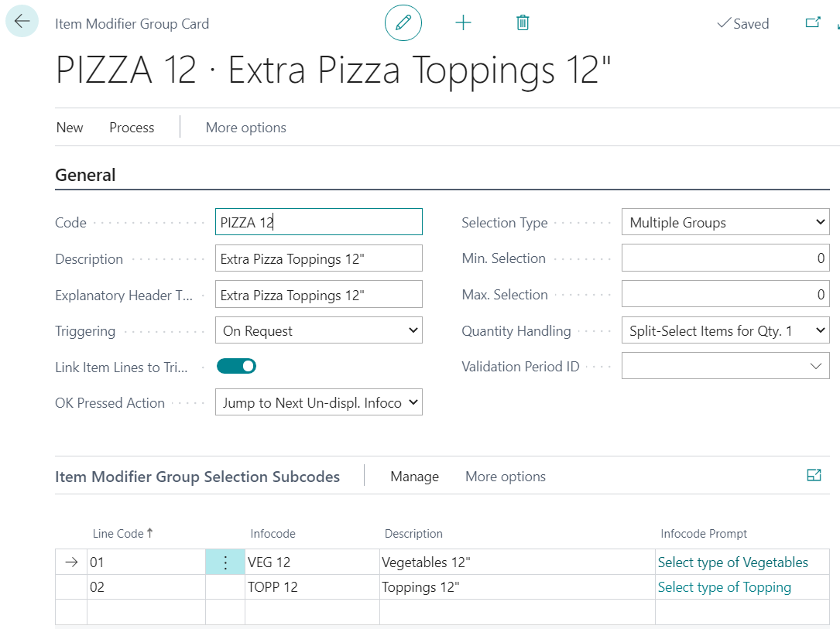
Task: Click the back arrow icon
Action: pos(22,22)
